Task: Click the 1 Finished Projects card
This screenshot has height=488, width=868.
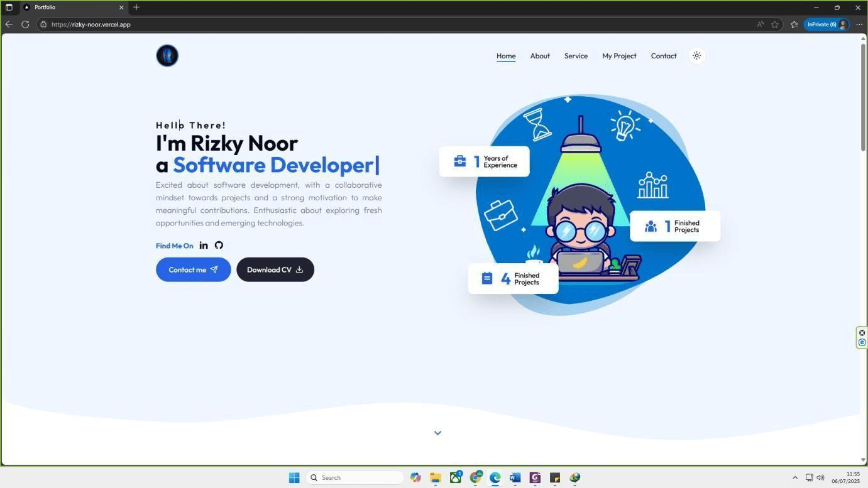Action: click(675, 226)
